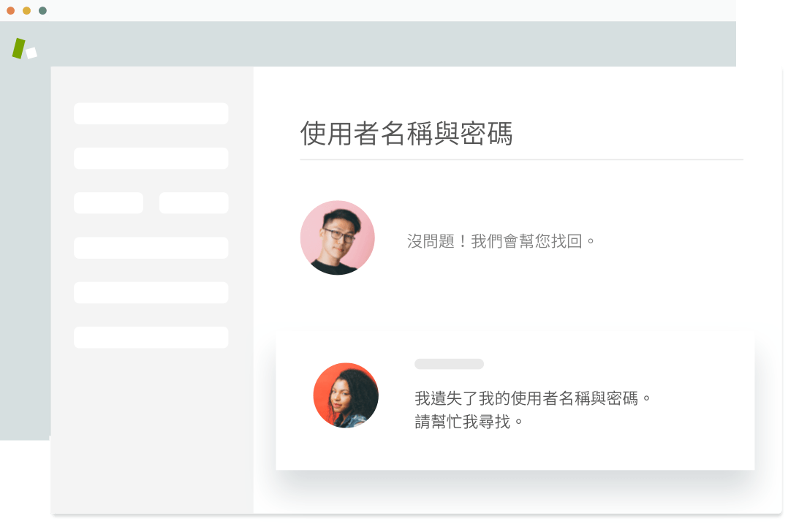This screenshot has height=532, width=807.
Task: Select the last sidebar placeholder bar
Action: (x=151, y=337)
